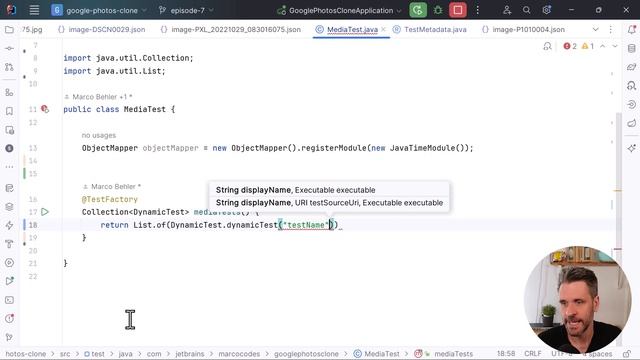The height and width of the screenshot is (360, 640).
Task: Go to previous highlighted error arrow
Action: tap(602, 46)
